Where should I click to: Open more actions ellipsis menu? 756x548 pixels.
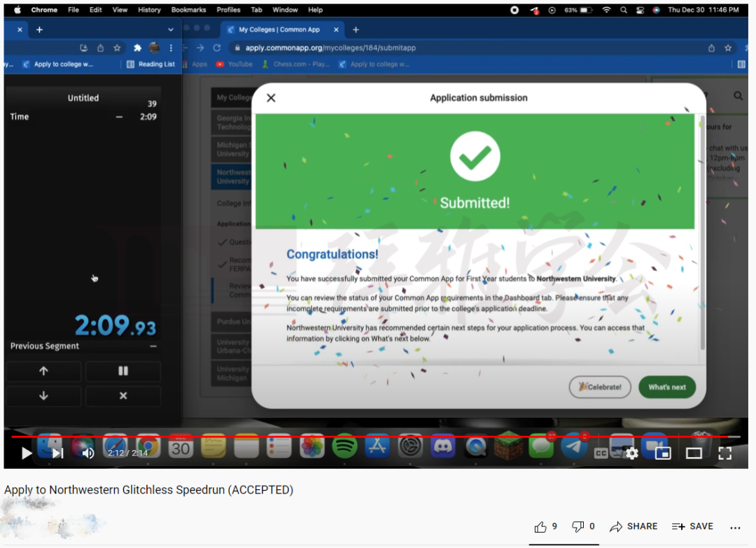[x=735, y=527]
